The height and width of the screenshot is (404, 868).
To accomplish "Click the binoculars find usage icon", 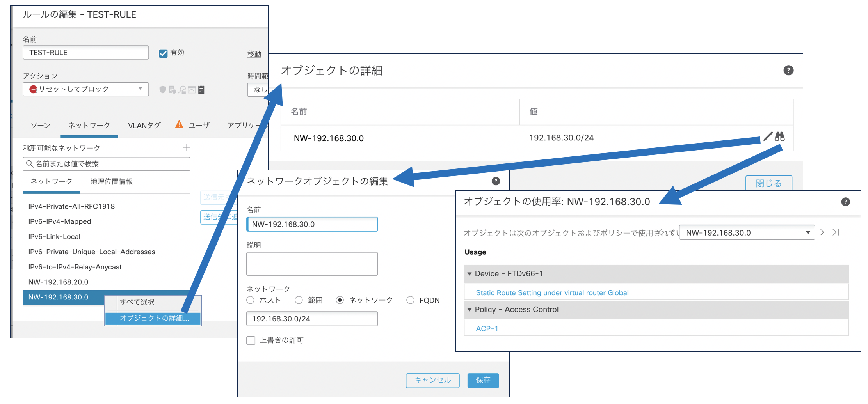I will (x=780, y=136).
